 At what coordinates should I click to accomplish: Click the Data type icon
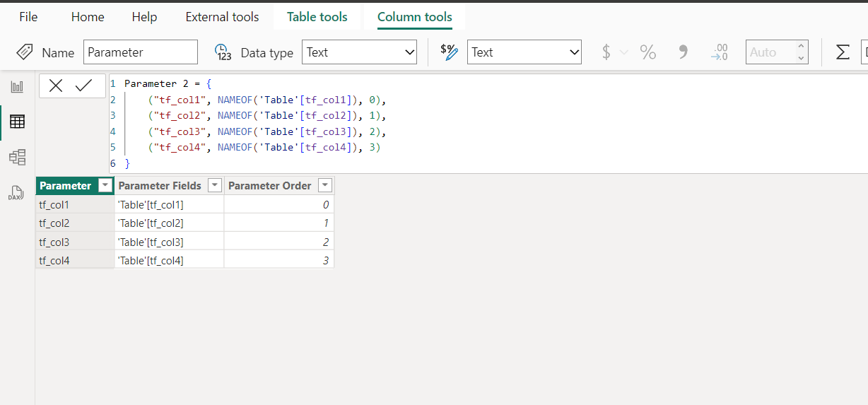223,52
